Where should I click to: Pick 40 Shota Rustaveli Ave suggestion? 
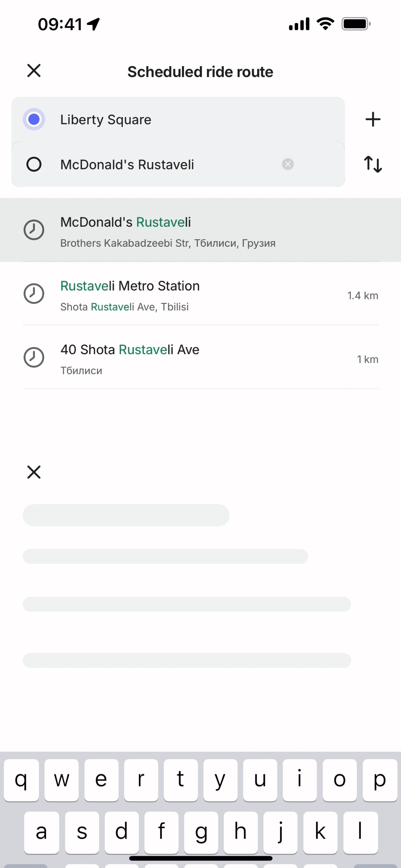click(186, 358)
